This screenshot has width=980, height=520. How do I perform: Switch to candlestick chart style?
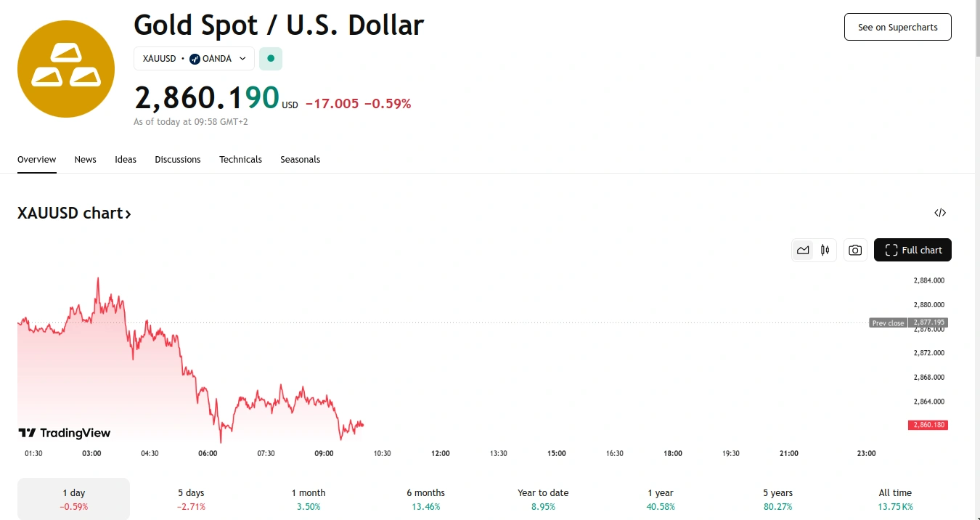pyautogui.click(x=825, y=251)
